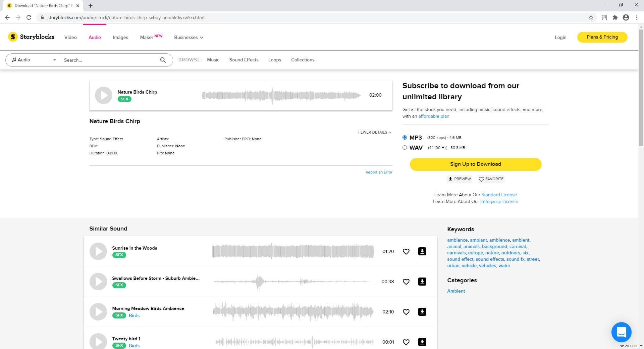This screenshot has width=644, height=349.
Task: Select the MP3 format option
Action: pyautogui.click(x=405, y=138)
